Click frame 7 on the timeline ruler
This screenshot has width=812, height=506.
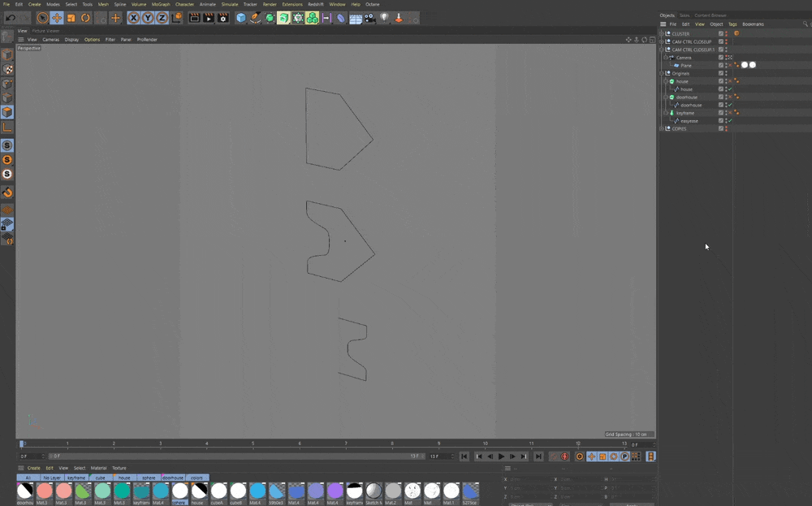346,443
